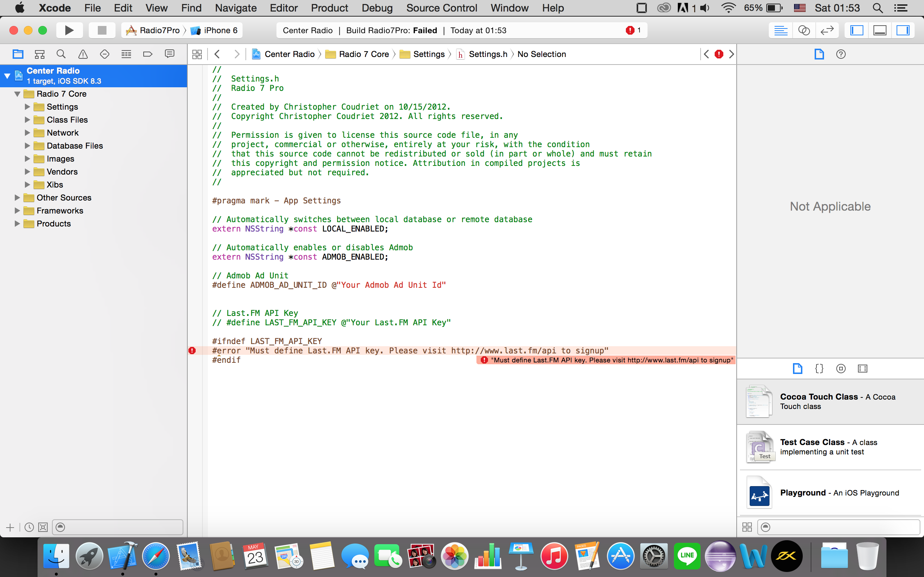Image resolution: width=924 pixels, height=577 pixels.
Task: Expand the Frameworks group
Action: [x=17, y=211]
